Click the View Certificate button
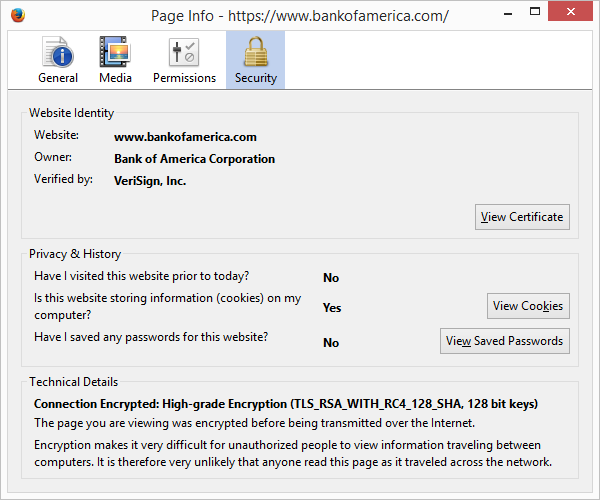This screenshot has width=600, height=500. click(522, 217)
